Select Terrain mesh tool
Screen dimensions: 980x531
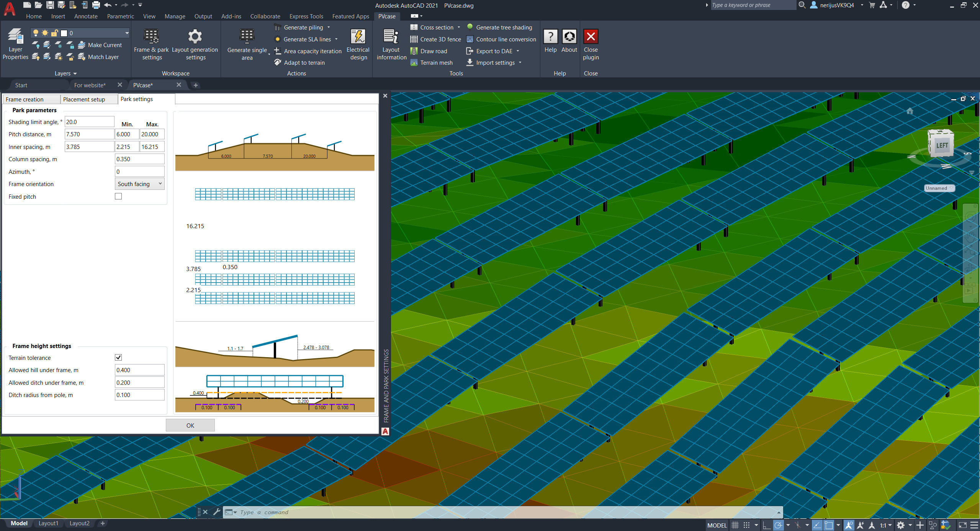coord(436,63)
